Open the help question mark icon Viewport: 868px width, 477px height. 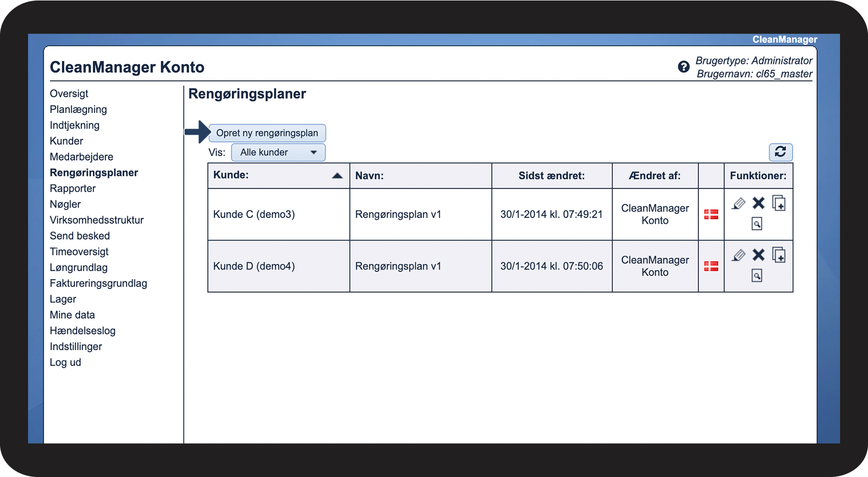(683, 67)
